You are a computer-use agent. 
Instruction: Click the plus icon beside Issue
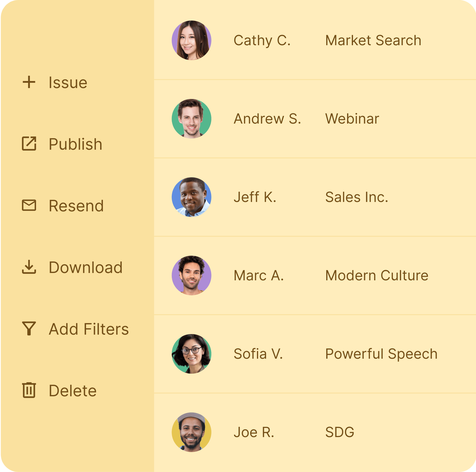point(29,82)
